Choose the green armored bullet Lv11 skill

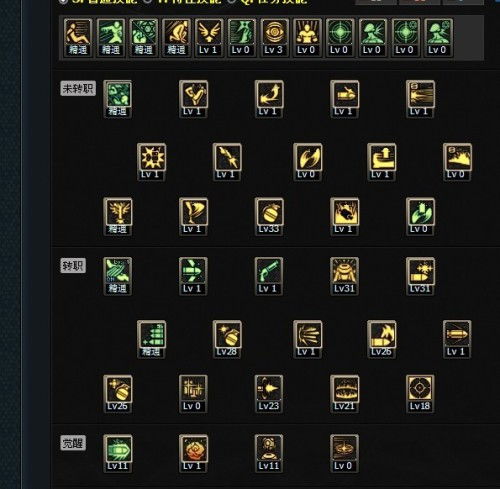pos(118,453)
